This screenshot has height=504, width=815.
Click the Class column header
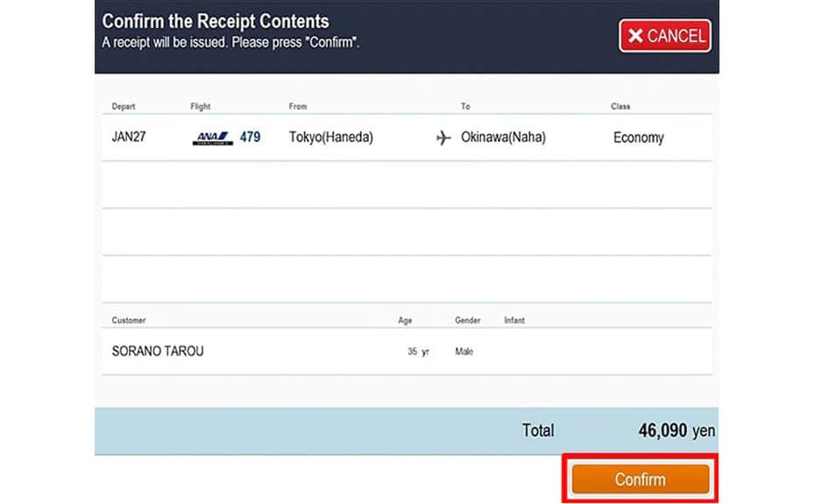(620, 107)
